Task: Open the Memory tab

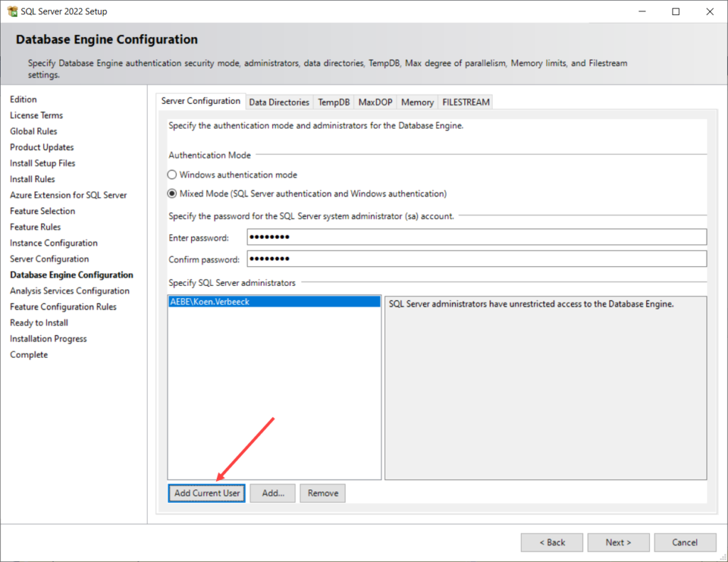Action: [417, 102]
